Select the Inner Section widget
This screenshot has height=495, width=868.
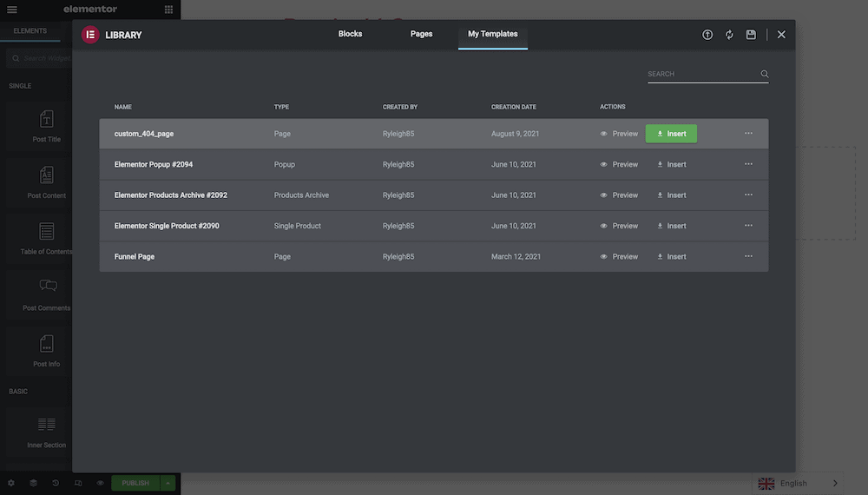47,432
